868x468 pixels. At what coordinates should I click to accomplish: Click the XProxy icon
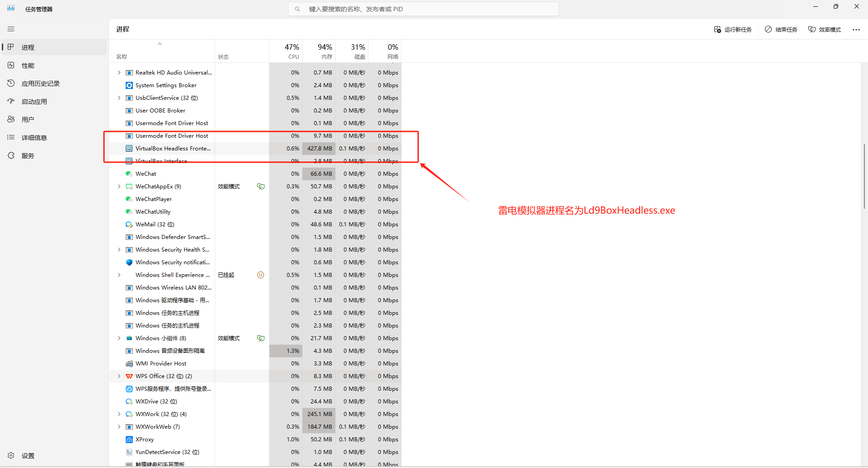[x=129, y=440]
